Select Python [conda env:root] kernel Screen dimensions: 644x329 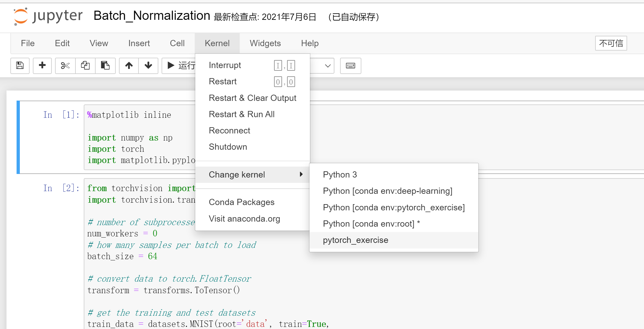pos(371,224)
